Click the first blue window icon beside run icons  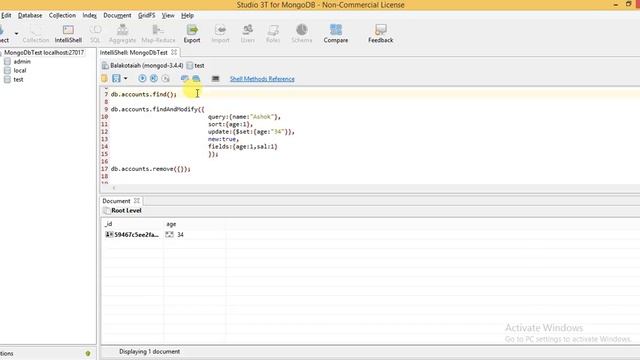coord(184,78)
